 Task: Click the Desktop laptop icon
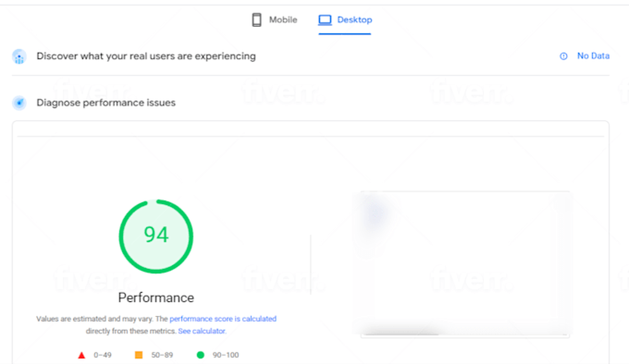click(325, 20)
